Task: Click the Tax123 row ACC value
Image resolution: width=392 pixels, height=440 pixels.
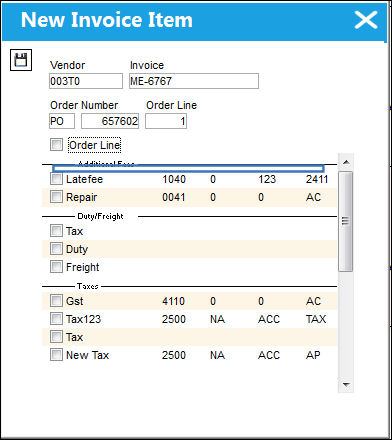Action: pyautogui.click(x=269, y=319)
